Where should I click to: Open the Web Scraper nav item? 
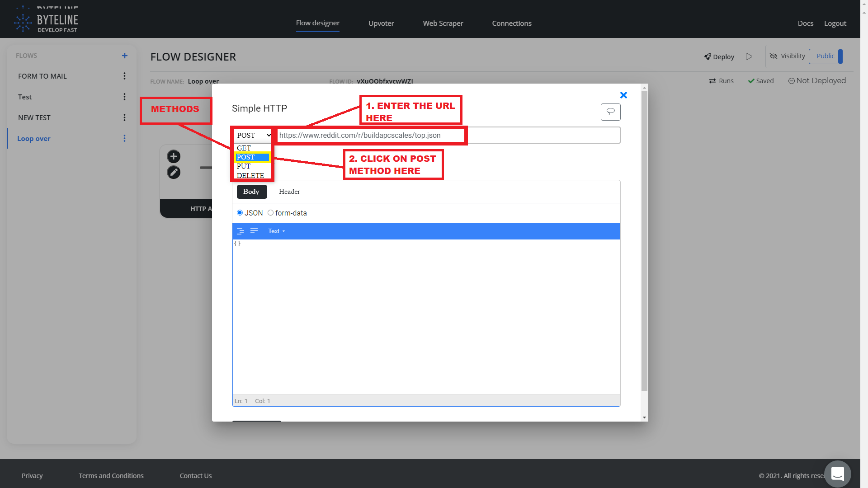[443, 23]
